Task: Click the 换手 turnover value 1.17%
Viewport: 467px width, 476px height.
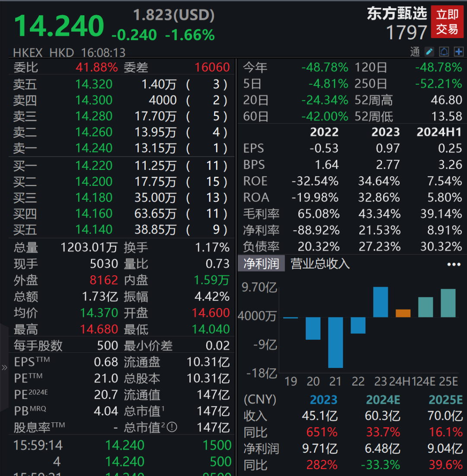Action: (x=212, y=247)
